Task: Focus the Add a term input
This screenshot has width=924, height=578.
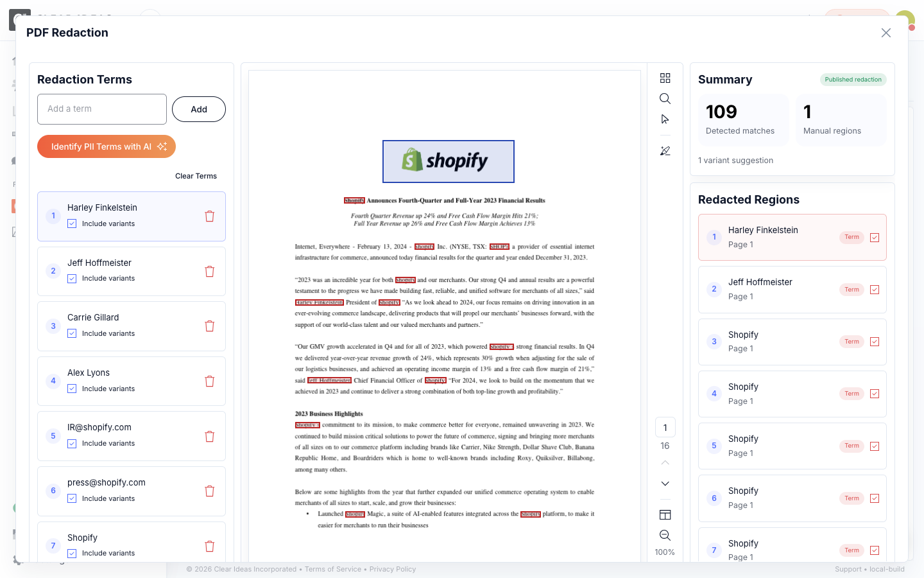Action: pyautogui.click(x=102, y=109)
